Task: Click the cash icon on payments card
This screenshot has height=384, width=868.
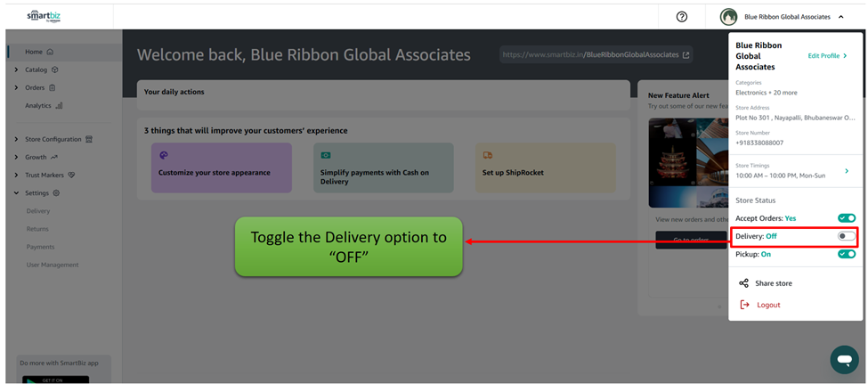Action: coord(326,156)
